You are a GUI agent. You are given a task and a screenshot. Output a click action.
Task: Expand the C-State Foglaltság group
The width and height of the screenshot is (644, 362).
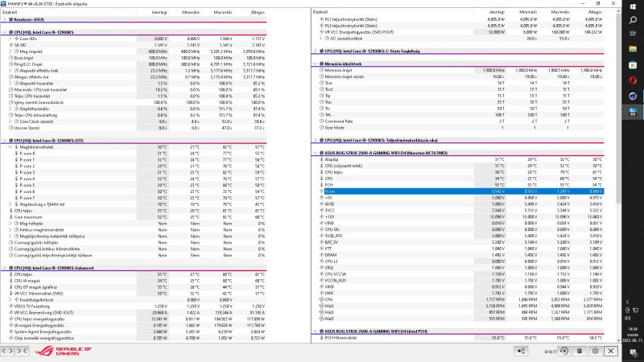pyautogui.click(x=315, y=51)
